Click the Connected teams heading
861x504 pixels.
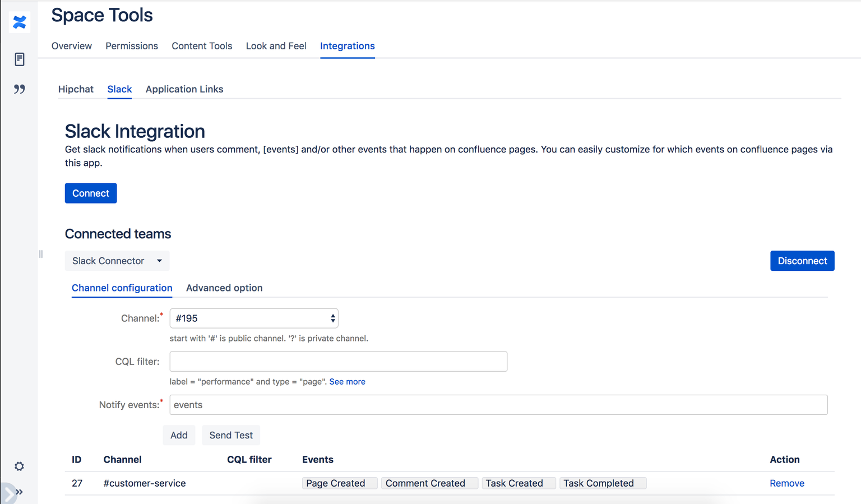pyautogui.click(x=118, y=234)
